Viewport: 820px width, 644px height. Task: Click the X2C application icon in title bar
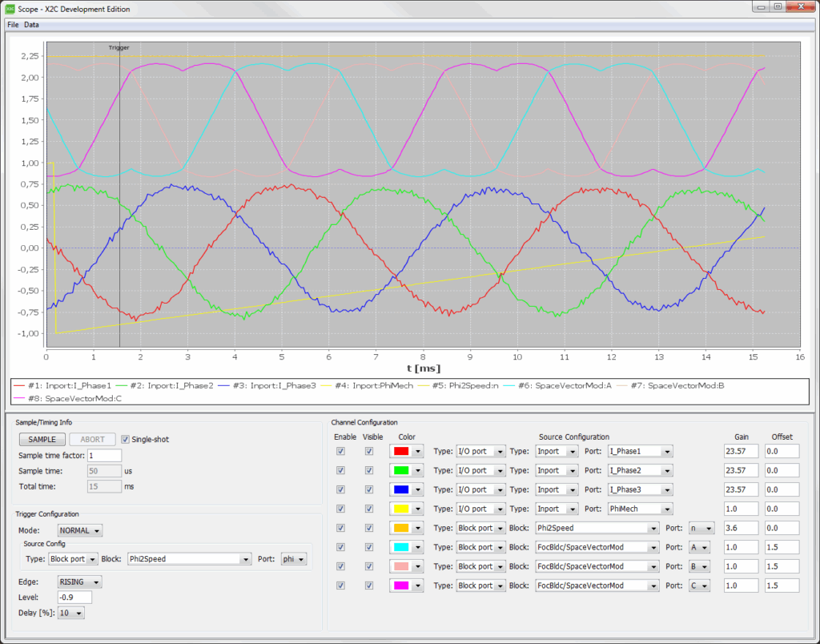pyautogui.click(x=10, y=8)
